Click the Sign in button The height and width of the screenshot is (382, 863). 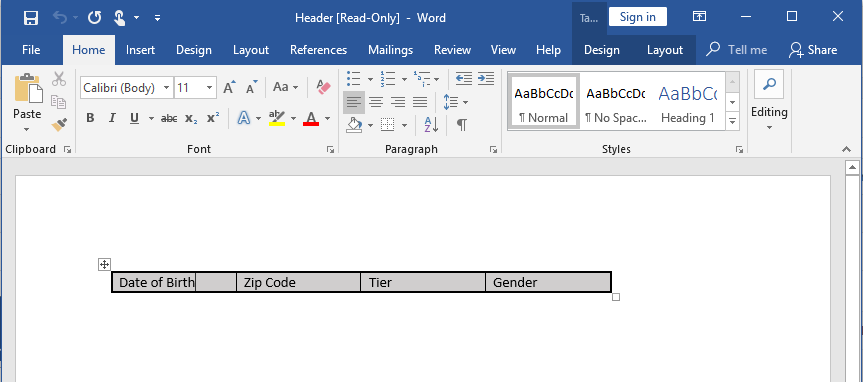[x=638, y=17]
